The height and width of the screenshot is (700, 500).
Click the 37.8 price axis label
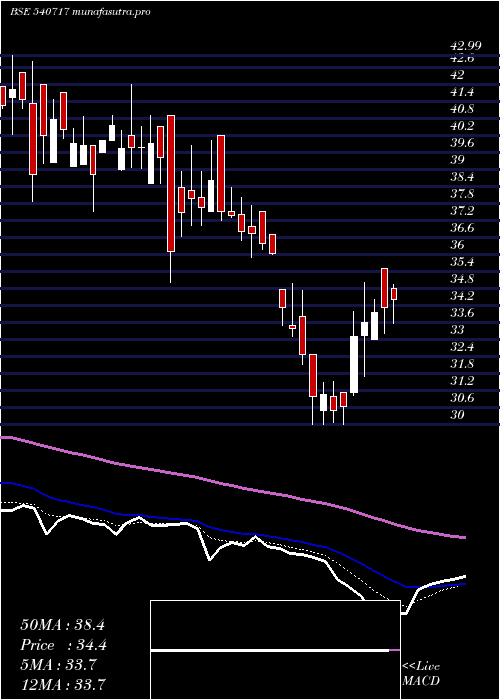[462, 194]
